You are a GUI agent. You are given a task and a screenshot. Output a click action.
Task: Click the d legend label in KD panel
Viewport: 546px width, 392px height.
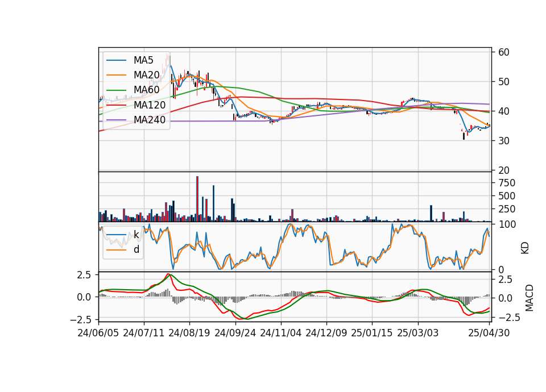click(136, 249)
